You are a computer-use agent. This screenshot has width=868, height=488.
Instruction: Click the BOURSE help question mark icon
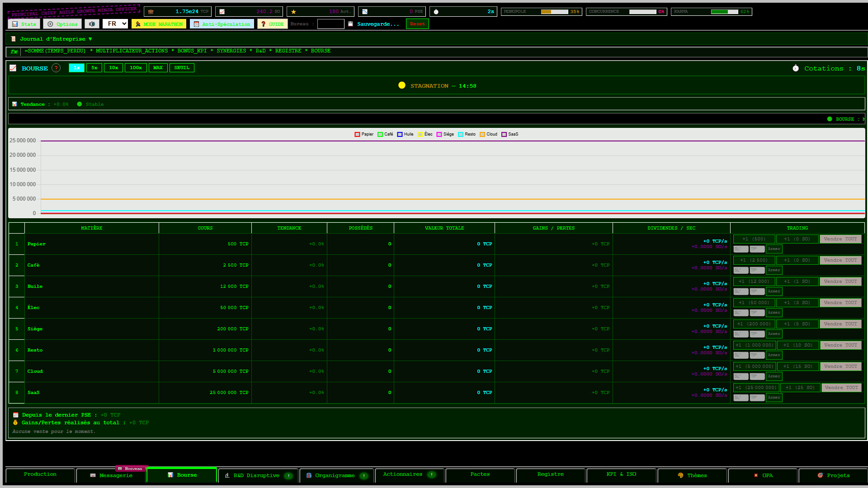(56, 68)
